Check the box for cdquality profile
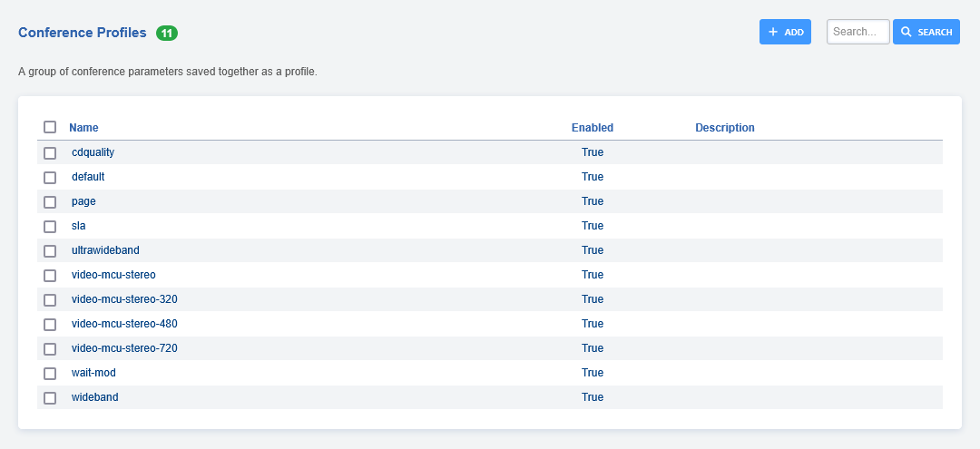This screenshot has width=980, height=449. tap(50, 152)
